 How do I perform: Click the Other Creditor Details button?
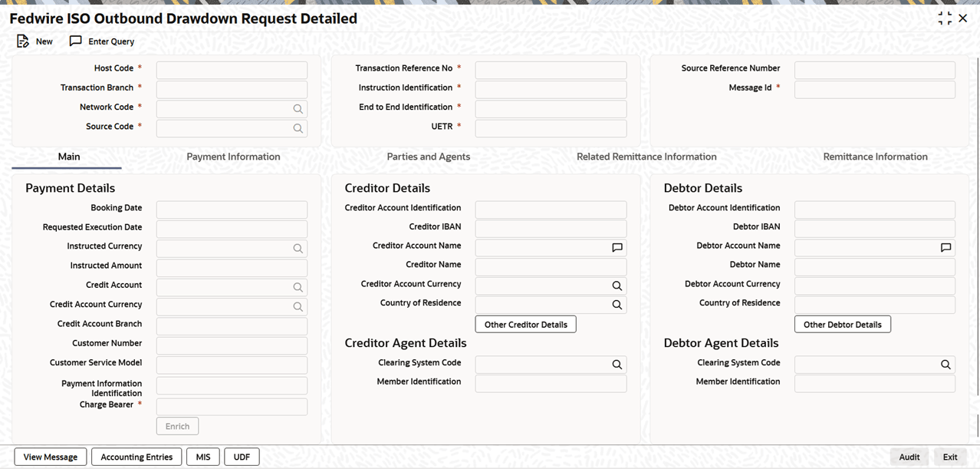click(526, 324)
